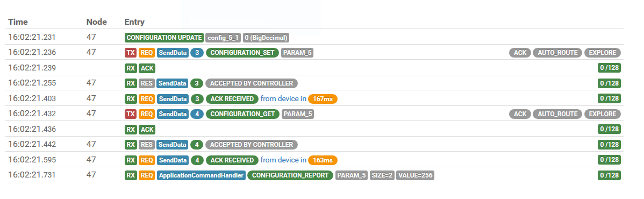
Task: Click the Node column header
Action: point(97,22)
